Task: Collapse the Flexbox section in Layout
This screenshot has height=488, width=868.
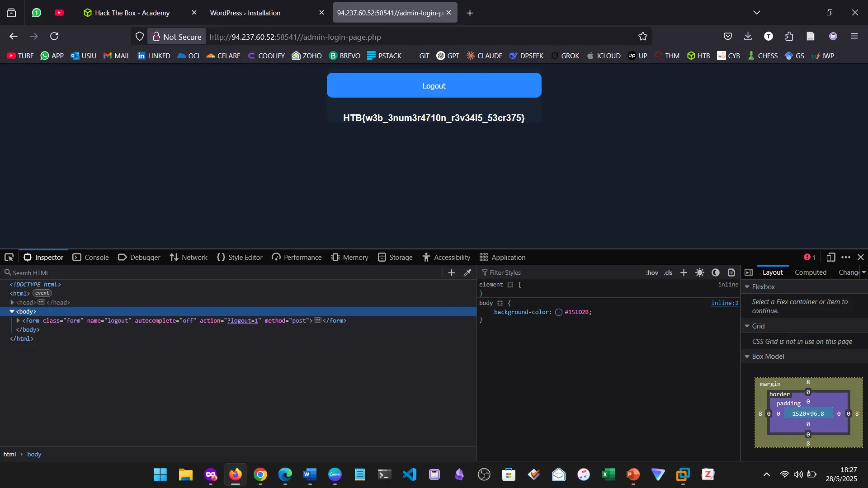Action: (747, 286)
